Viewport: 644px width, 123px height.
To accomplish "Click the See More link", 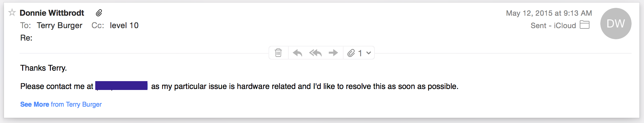I will 35,104.
